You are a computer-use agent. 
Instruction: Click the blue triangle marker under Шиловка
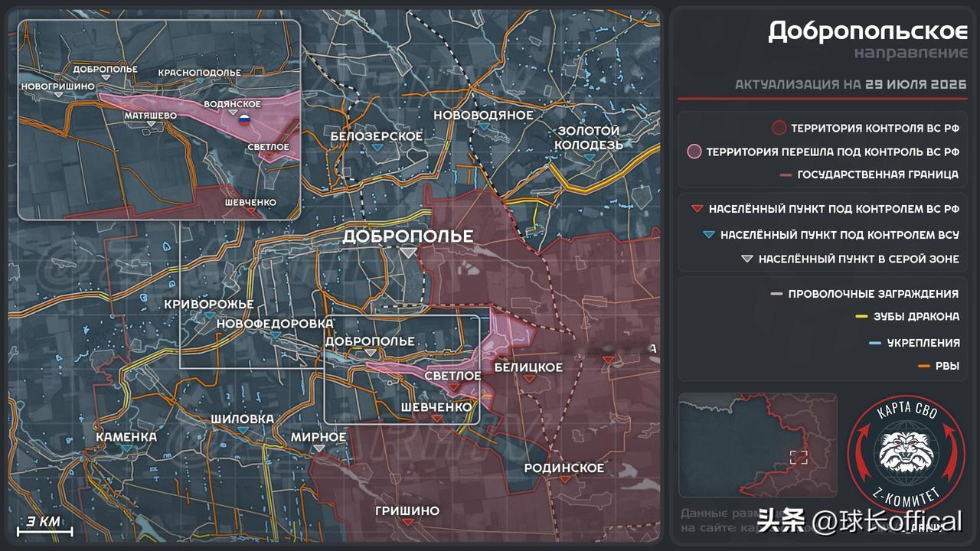click(x=243, y=431)
